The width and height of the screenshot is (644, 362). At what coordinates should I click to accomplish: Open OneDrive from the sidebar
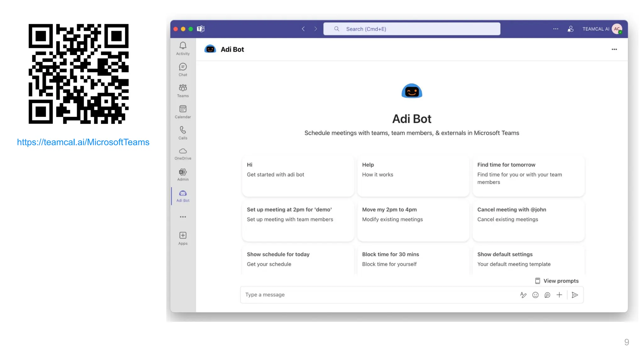[x=183, y=154]
